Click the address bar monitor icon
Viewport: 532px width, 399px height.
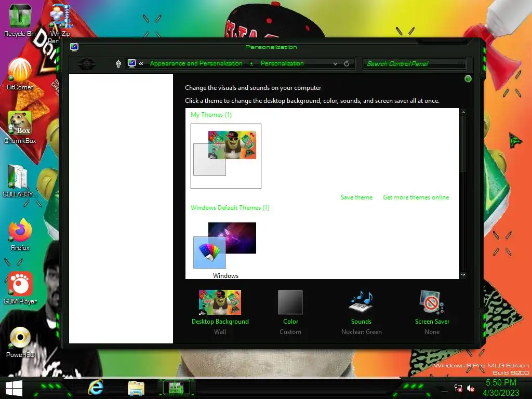[131, 63]
